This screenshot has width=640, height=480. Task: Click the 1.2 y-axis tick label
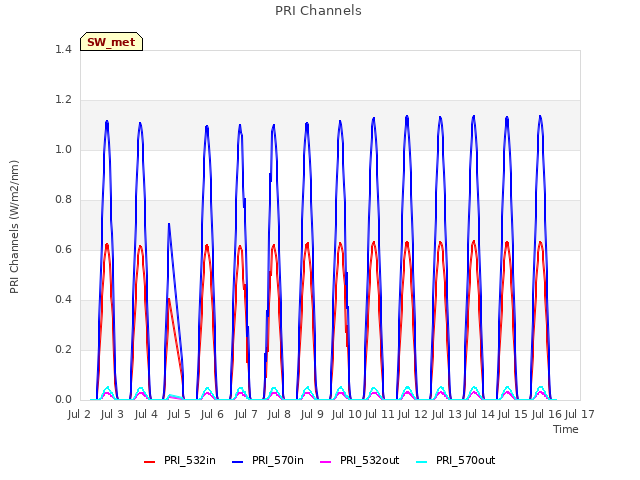pyautogui.click(x=63, y=100)
